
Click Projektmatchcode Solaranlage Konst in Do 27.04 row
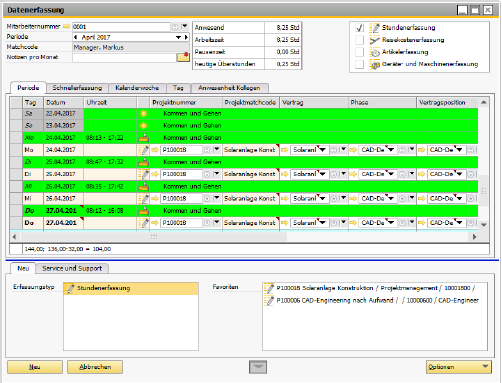pos(251,223)
